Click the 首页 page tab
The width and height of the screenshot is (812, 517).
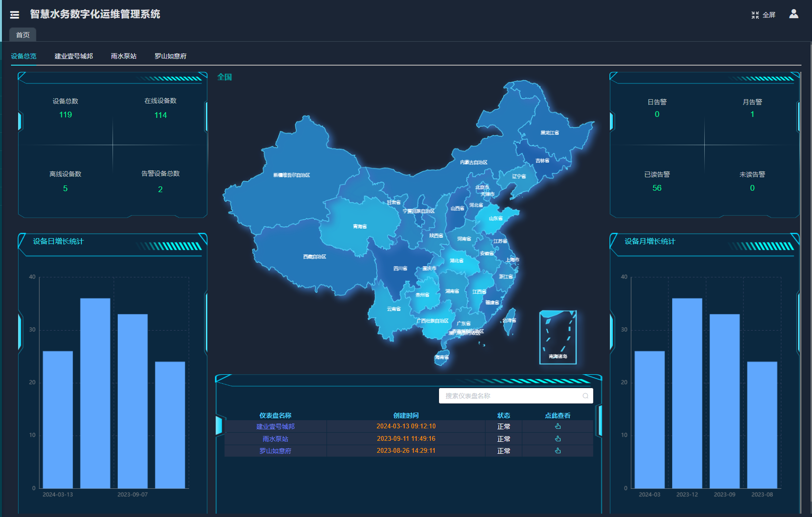(x=23, y=35)
